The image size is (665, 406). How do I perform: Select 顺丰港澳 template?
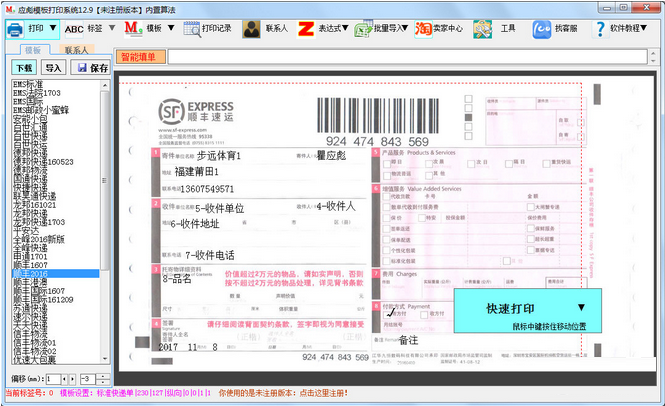(x=30, y=283)
